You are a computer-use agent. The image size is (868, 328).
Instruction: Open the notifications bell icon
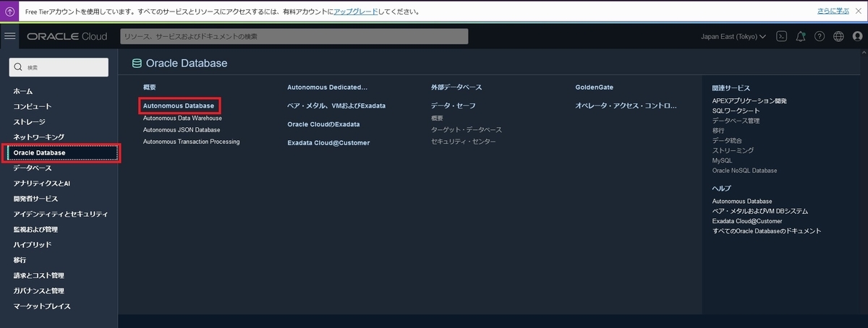(x=801, y=36)
